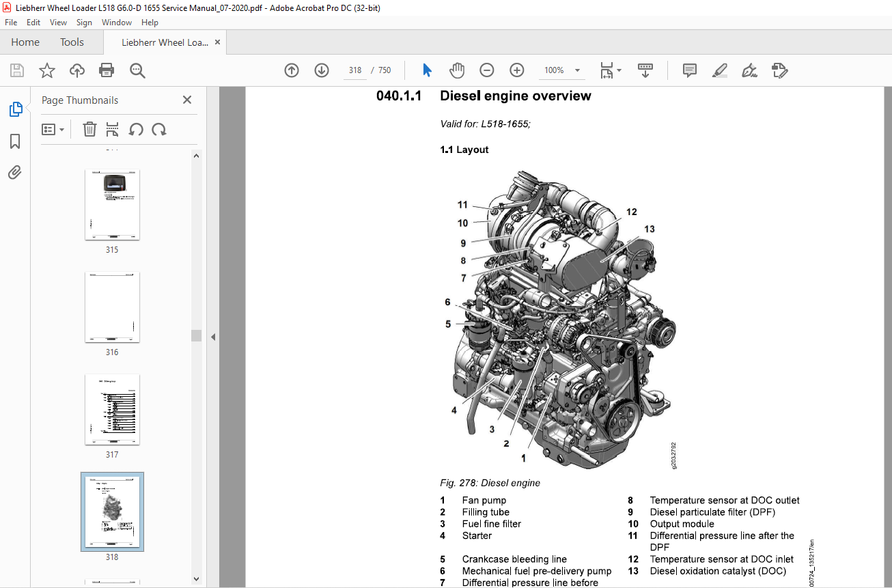Select page 315 thumbnail
This screenshot has height=588, width=892.
coord(112,204)
